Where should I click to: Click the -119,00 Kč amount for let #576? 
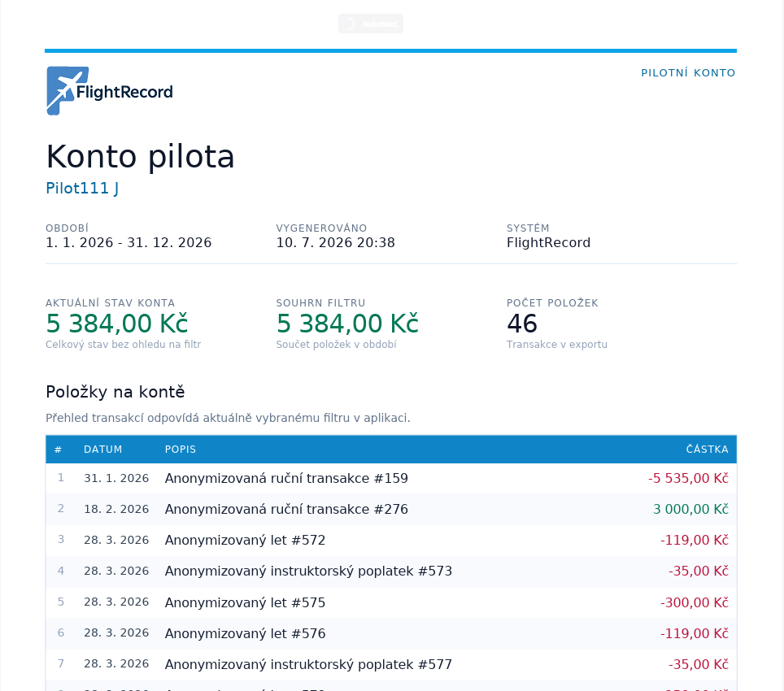coord(694,633)
